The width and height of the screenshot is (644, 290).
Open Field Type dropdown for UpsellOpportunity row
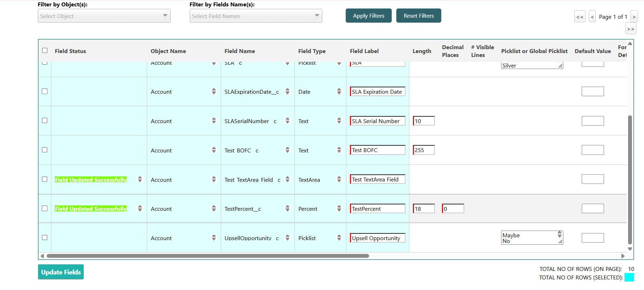(339, 238)
